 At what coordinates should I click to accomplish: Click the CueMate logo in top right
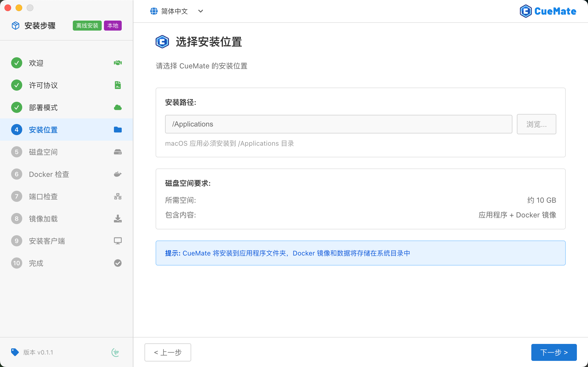[548, 11]
